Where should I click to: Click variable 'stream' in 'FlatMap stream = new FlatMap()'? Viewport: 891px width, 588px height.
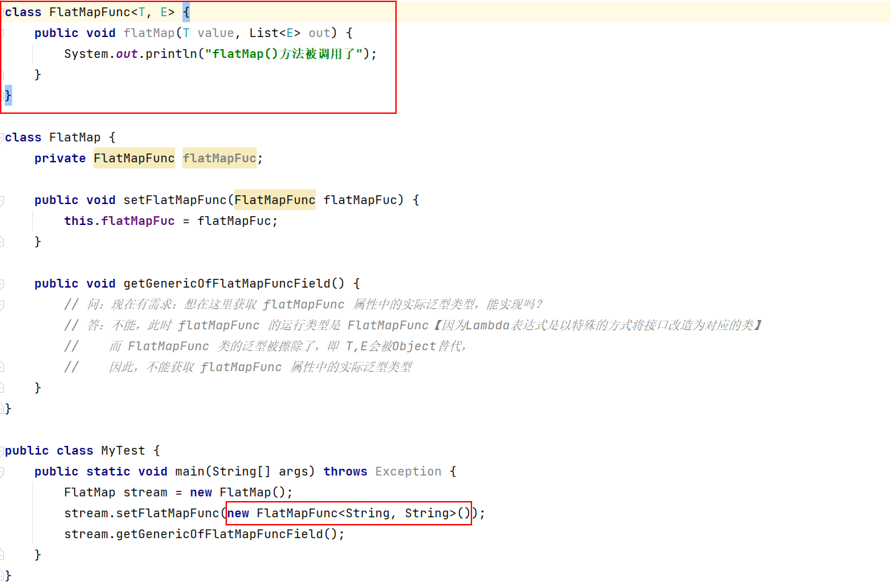click(x=145, y=492)
